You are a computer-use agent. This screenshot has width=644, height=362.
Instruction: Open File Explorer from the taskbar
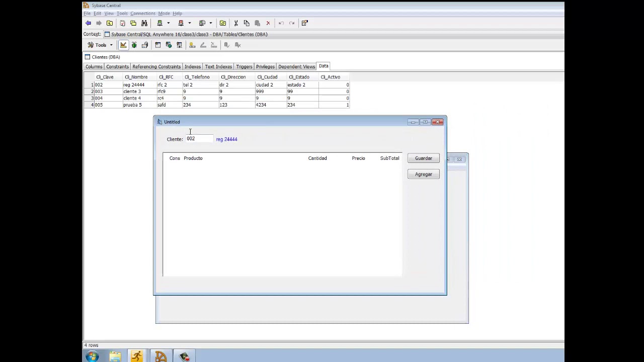pos(115,356)
